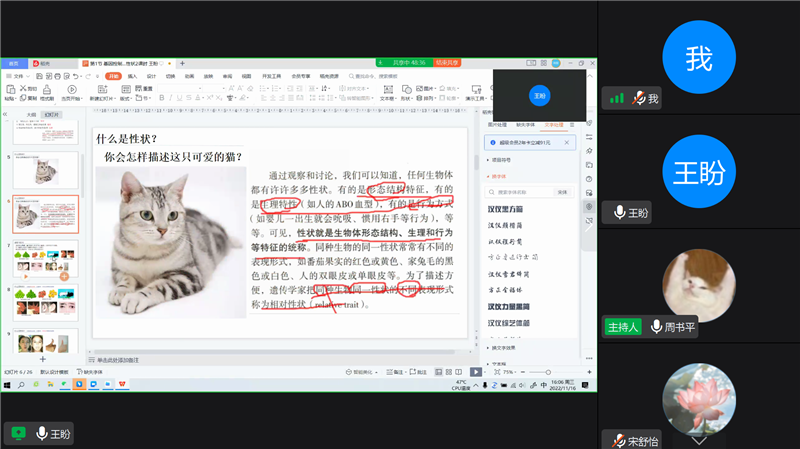Image resolution: width=800 pixels, height=449 pixels.
Task: Open the smart beautify dropdown in status bar
Action: pos(362,372)
